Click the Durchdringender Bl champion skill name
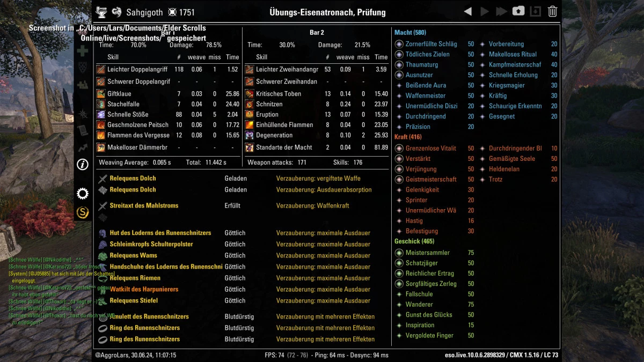Screen dimensions: 644x362 pyautogui.click(x=515, y=149)
